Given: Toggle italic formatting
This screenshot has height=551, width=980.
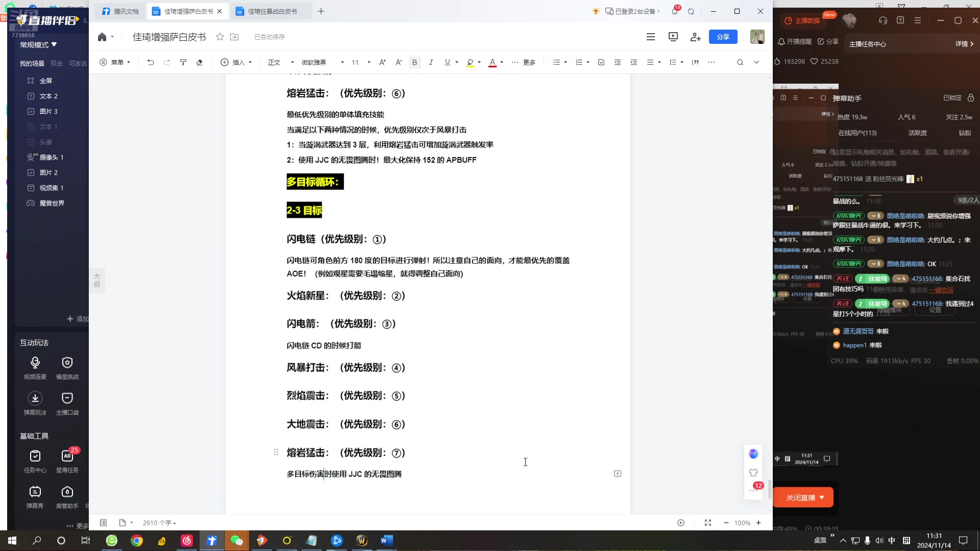Looking at the screenshot, I should coord(431,62).
